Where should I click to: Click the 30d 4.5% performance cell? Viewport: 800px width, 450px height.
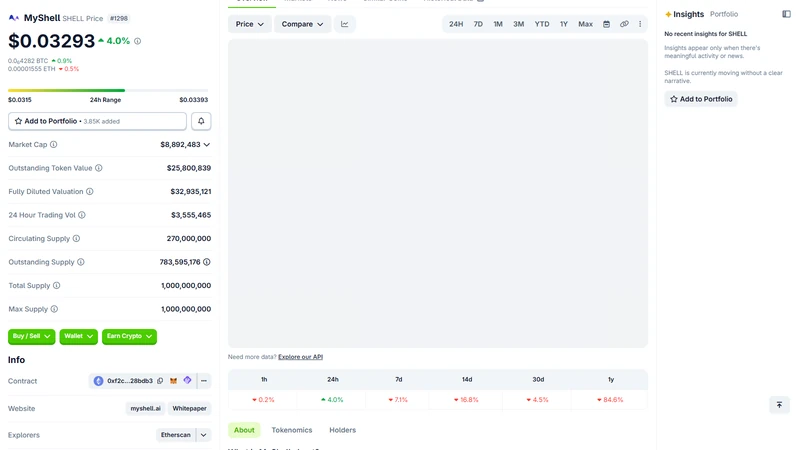click(x=537, y=399)
